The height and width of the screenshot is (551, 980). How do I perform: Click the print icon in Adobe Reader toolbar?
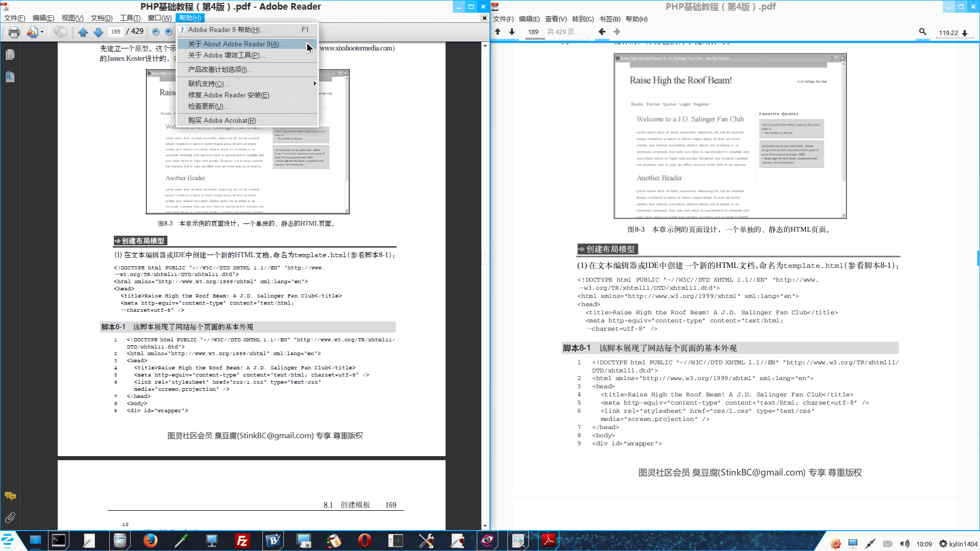14,32
